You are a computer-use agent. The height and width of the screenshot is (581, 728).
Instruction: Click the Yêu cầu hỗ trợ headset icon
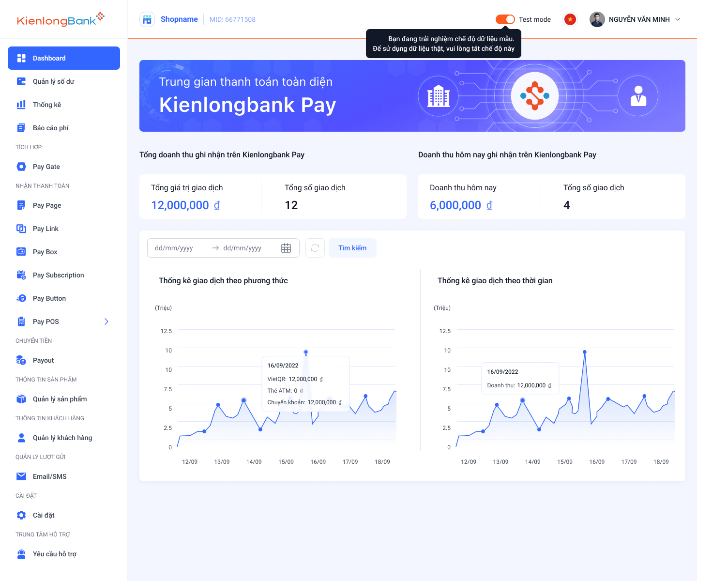pos(21,554)
